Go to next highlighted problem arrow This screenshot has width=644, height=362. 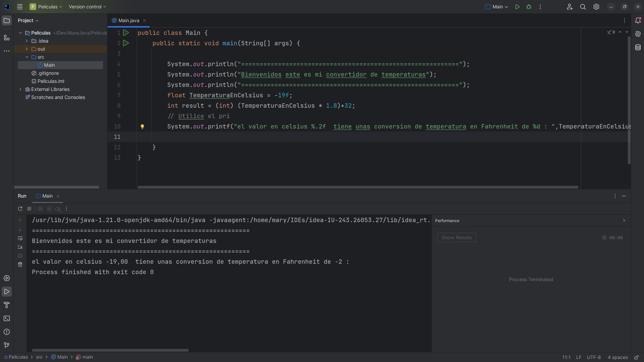(x=627, y=32)
